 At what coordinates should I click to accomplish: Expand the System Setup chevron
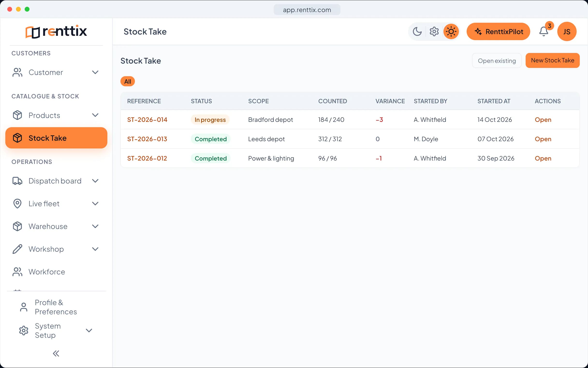pos(89,331)
